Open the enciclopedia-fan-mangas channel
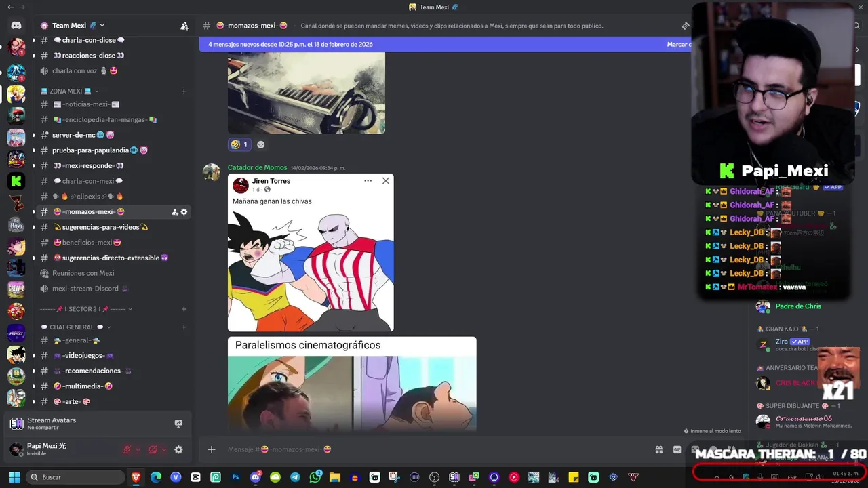This screenshot has width=868, height=488. 113,119
